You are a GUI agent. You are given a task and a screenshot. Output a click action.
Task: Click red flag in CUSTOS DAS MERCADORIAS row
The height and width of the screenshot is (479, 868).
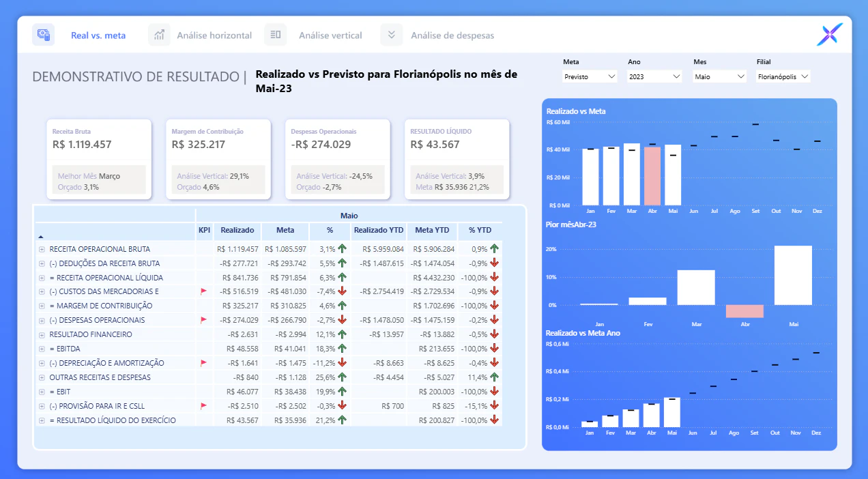coord(203,291)
